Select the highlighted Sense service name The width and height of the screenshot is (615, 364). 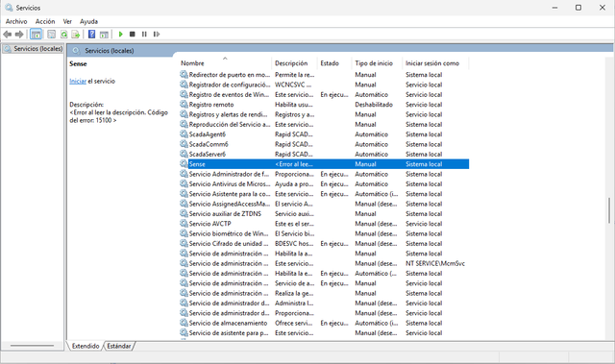(x=197, y=164)
